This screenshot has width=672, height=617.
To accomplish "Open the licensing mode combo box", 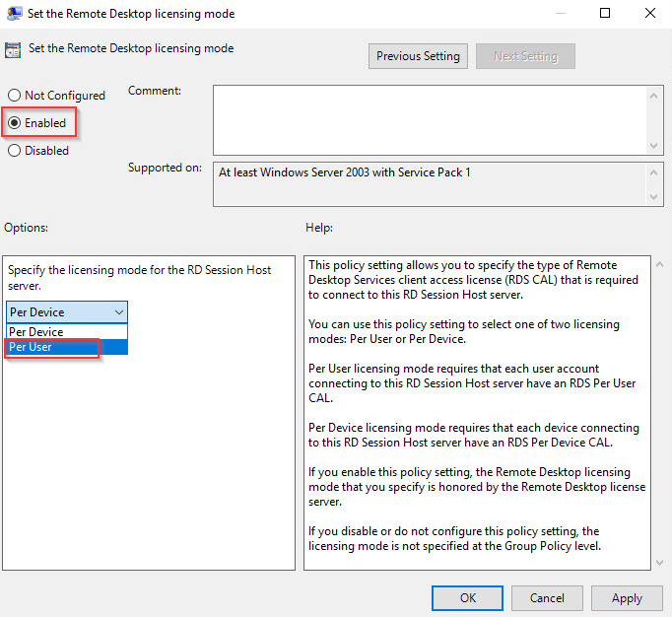I will pos(67,311).
